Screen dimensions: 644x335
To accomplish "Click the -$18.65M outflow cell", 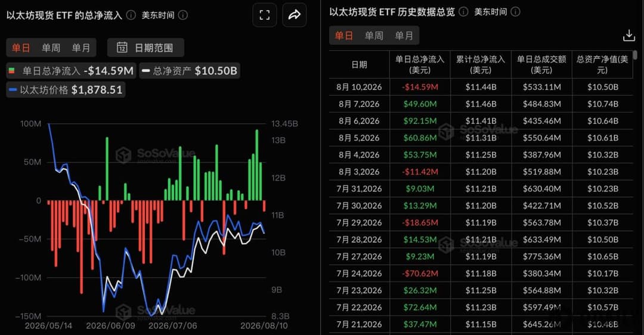I will click(x=420, y=222).
